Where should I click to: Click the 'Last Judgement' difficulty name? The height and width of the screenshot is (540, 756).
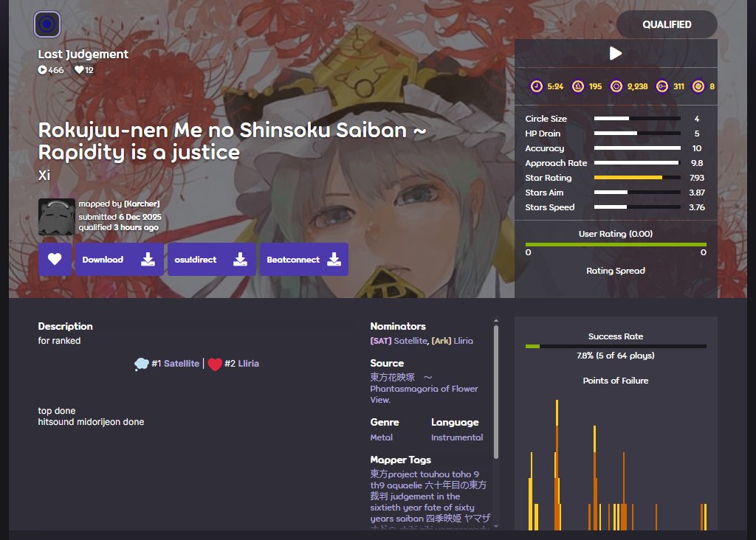83,54
